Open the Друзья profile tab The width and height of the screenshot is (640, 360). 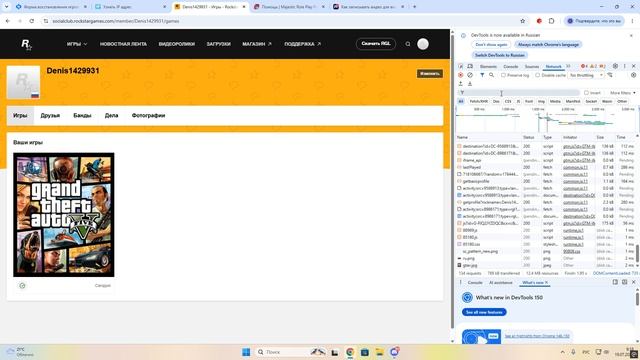(x=50, y=116)
